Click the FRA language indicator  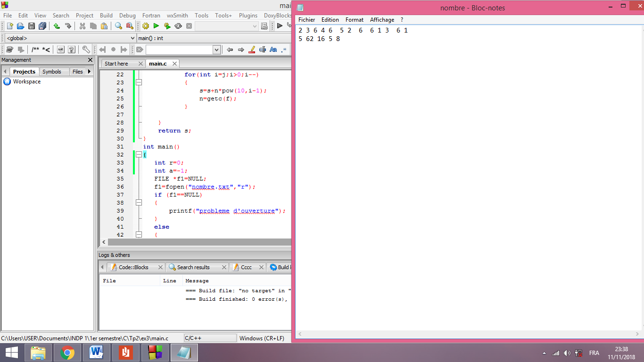coord(594,353)
